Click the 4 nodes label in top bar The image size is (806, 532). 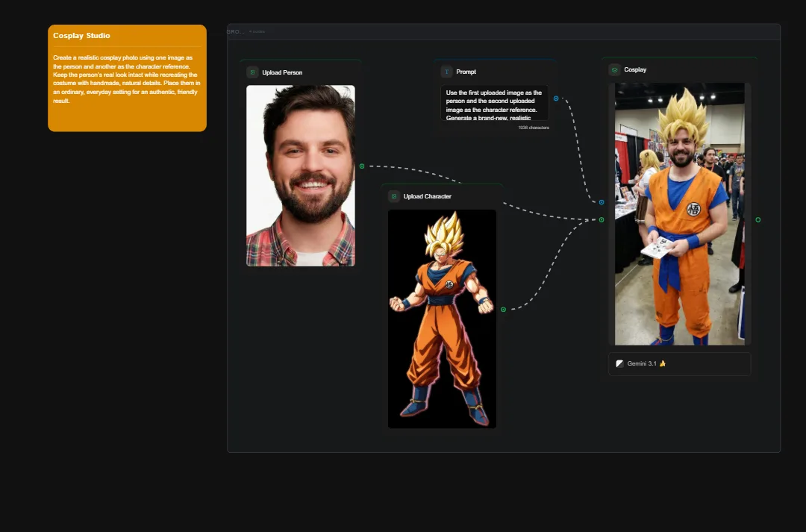[257, 31]
